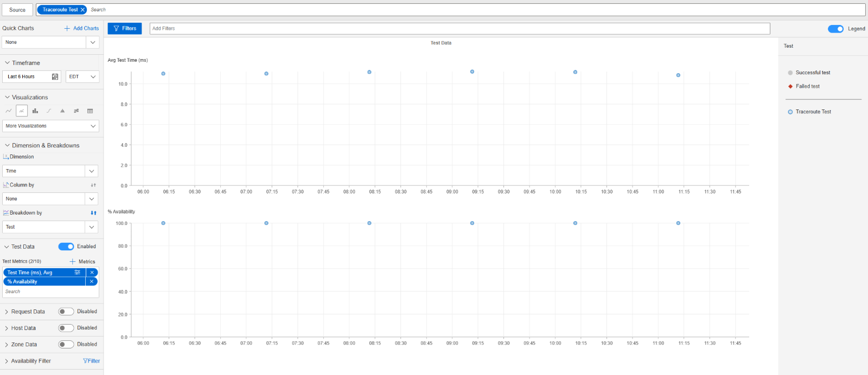
Task: Click the Avg Test Time point near 06:15
Action: click(163, 74)
